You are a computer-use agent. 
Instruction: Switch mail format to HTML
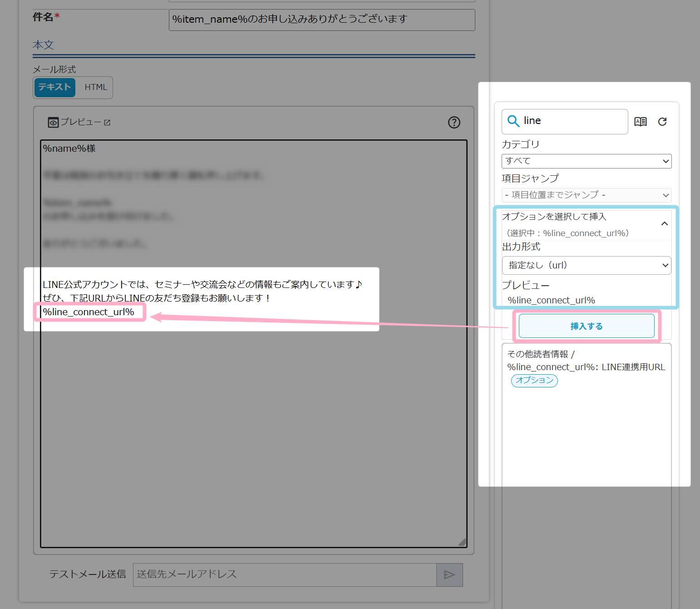point(96,87)
